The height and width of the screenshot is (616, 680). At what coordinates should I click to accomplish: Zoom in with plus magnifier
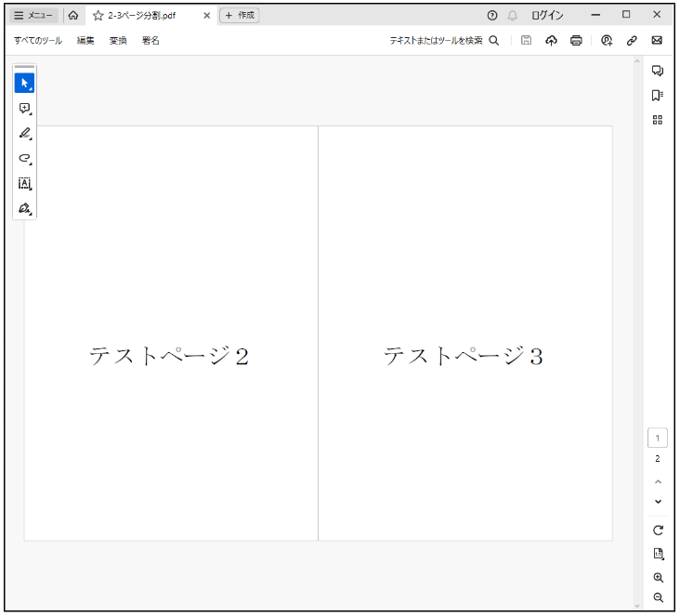[x=659, y=578]
